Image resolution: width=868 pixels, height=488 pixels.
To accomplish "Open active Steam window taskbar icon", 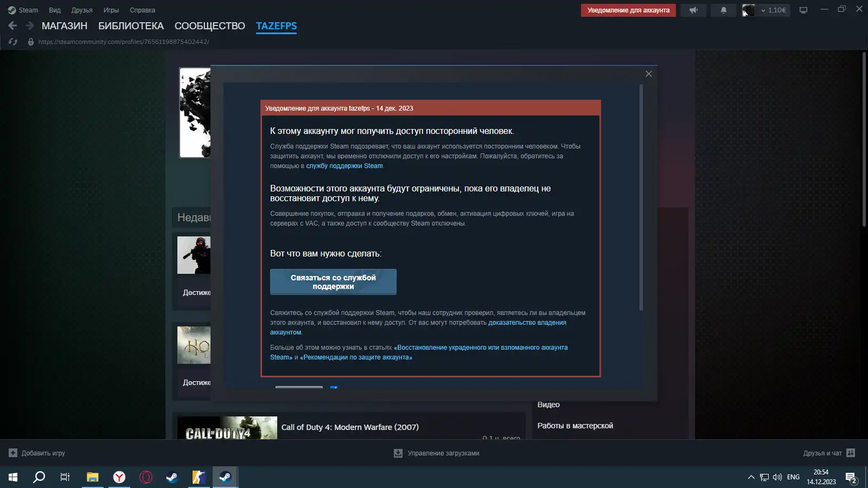I will 225,477.
